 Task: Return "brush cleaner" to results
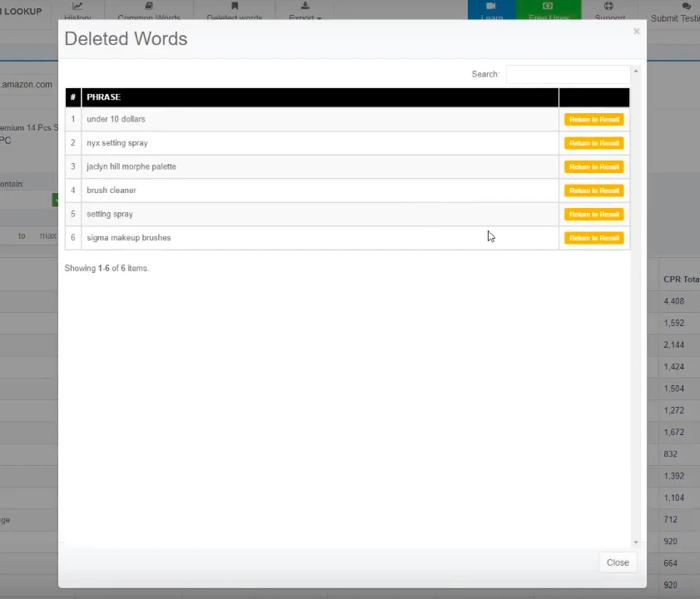(593, 190)
